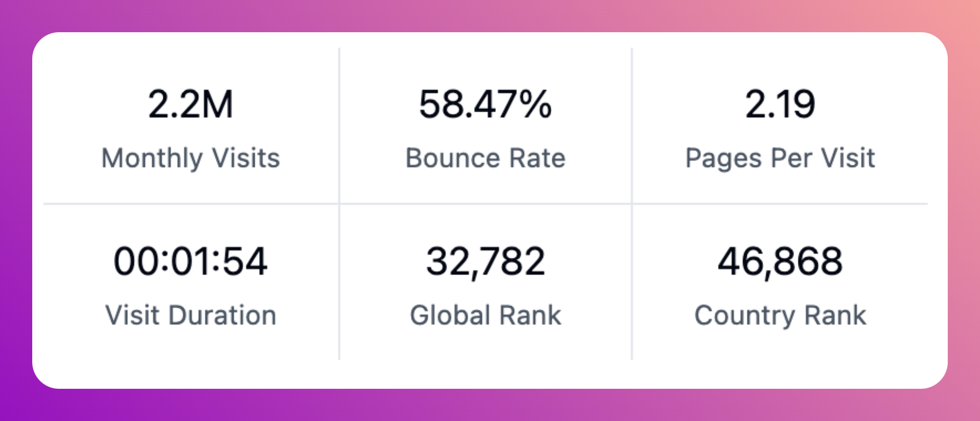Select the Pages Per Visit label
Screen dimensions: 980x421
780,159
